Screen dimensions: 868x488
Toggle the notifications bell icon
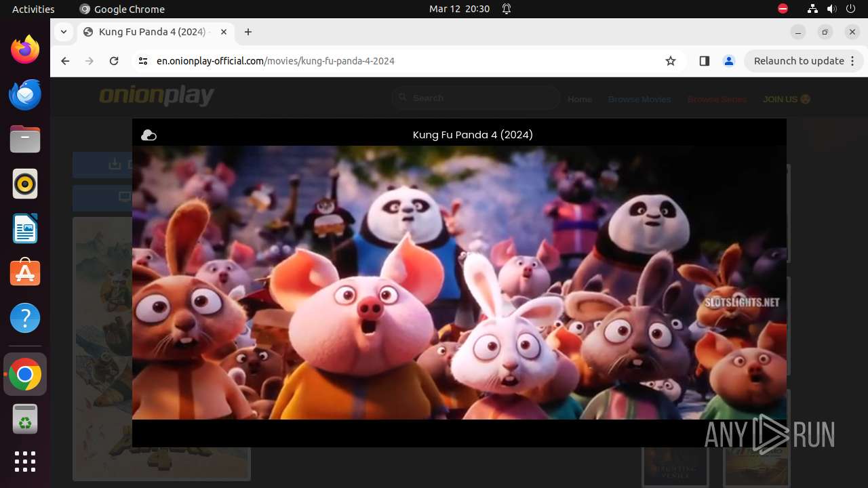point(507,9)
